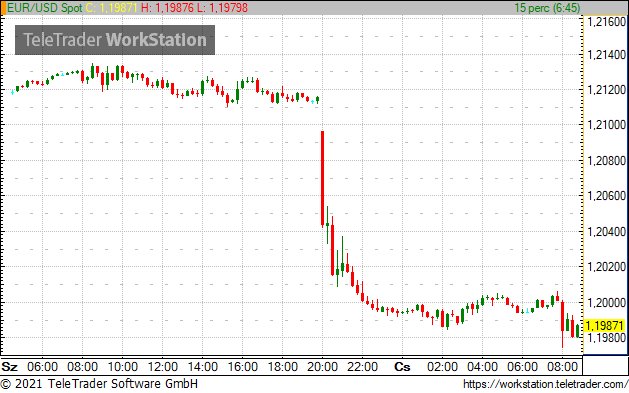Viewport: 629px width, 393px height.
Task: Select the high value H: 1,19876
Action: (167, 8)
